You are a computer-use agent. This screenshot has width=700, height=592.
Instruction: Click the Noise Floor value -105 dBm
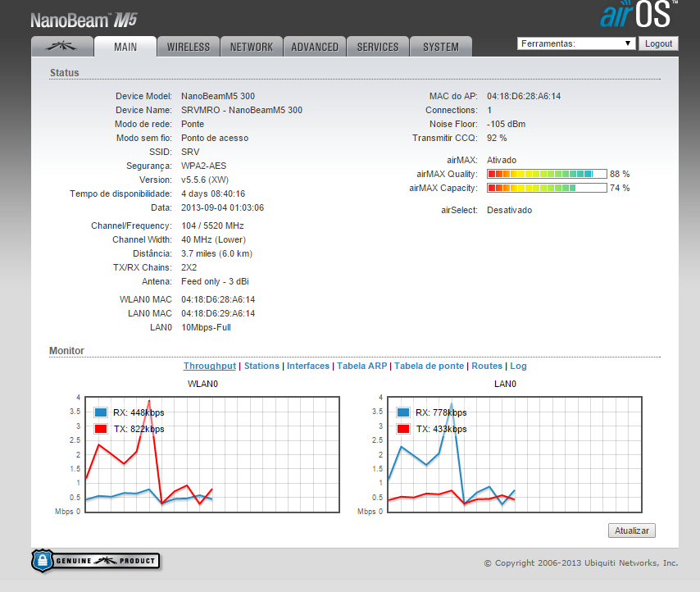(x=506, y=124)
